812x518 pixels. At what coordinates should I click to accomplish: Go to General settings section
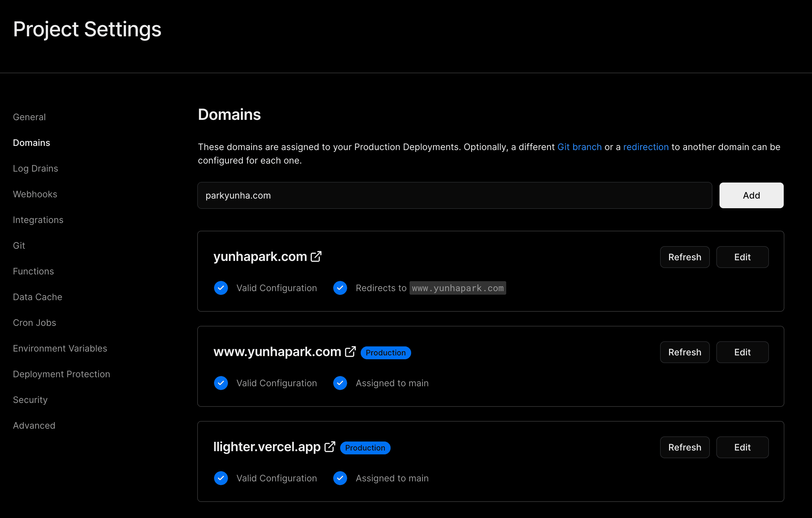click(x=29, y=117)
